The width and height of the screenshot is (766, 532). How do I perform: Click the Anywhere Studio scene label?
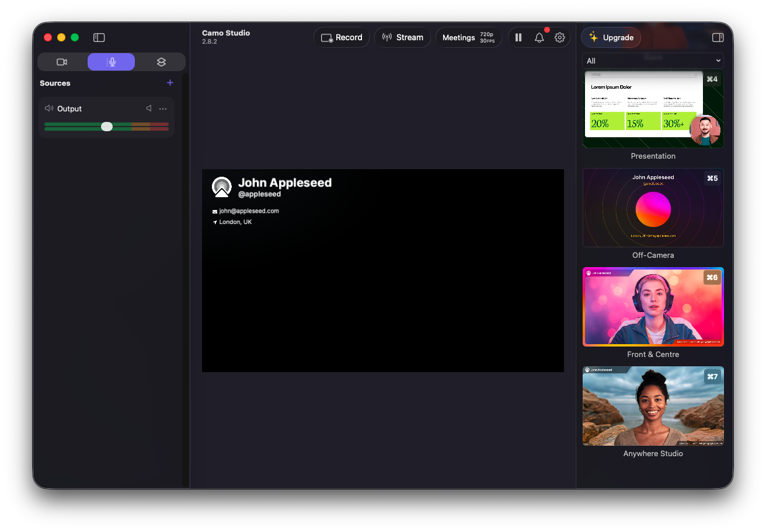click(653, 454)
